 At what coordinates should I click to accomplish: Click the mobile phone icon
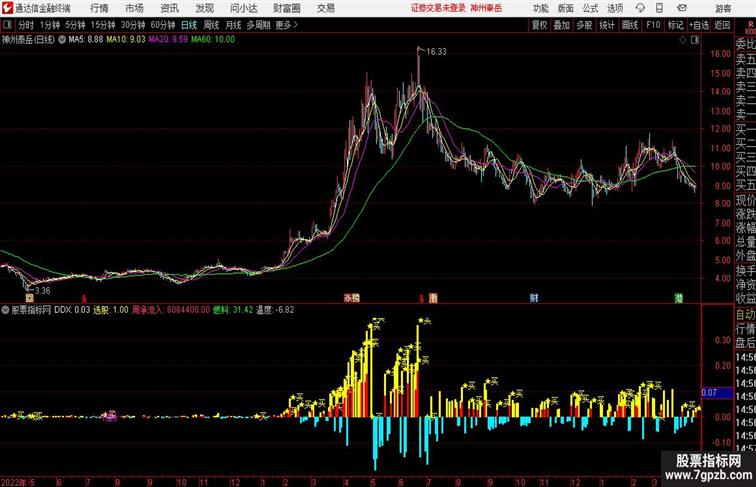659,8
